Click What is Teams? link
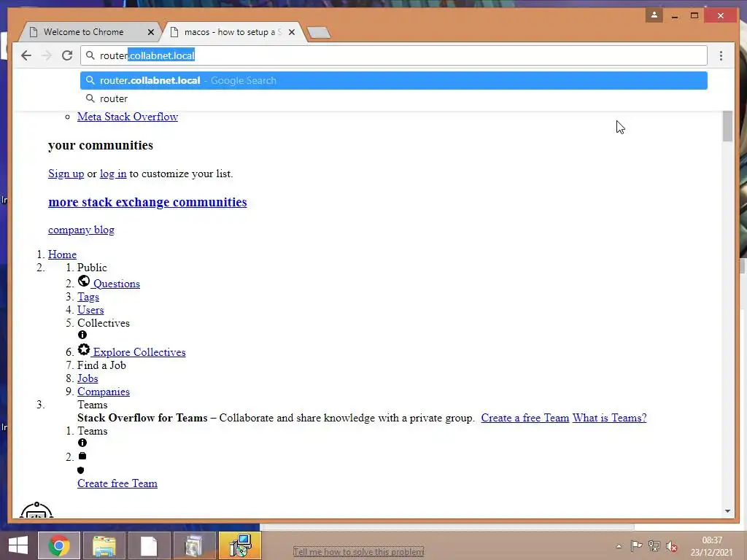The width and height of the screenshot is (747, 560). (609, 418)
